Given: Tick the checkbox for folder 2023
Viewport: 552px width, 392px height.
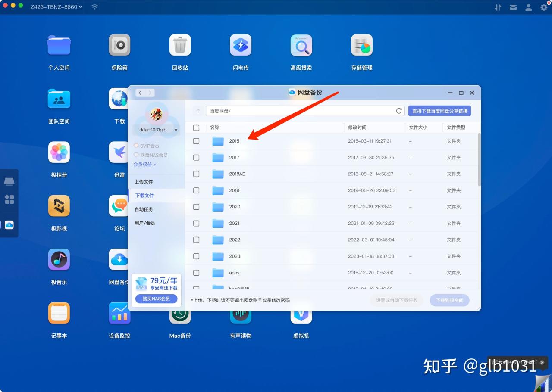Looking at the screenshot, I should [196, 256].
